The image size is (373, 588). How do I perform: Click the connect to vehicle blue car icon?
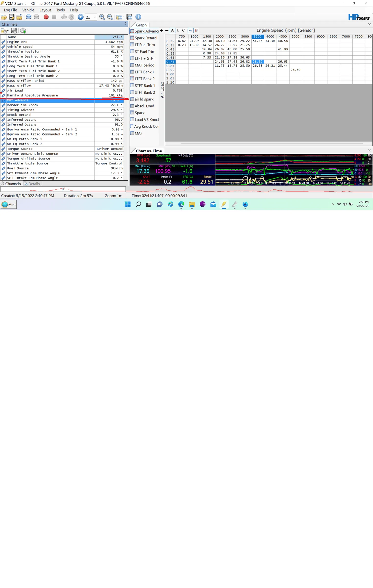[x=29, y=17]
